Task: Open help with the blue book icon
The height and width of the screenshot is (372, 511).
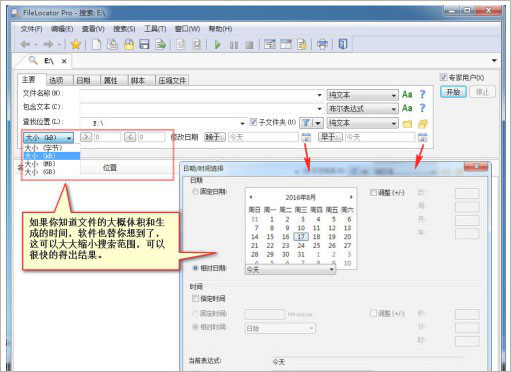Action: (x=343, y=44)
